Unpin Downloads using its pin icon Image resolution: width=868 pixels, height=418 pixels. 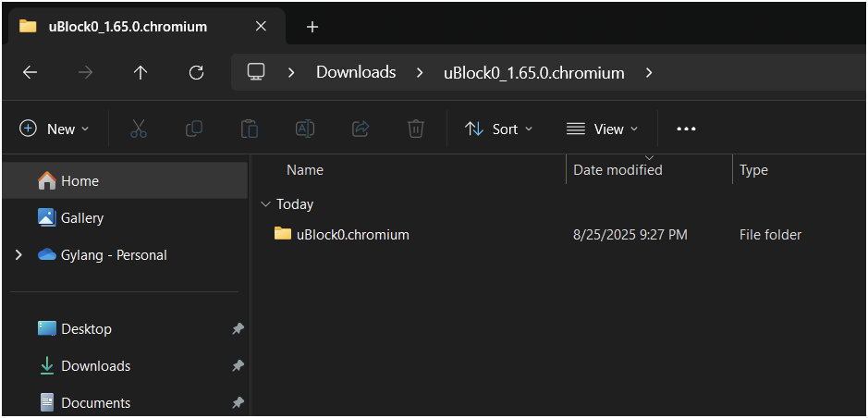tap(238, 366)
